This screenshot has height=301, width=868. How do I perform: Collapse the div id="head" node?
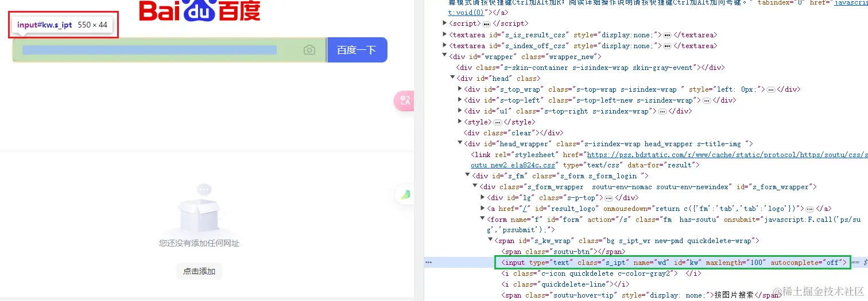(x=452, y=78)
